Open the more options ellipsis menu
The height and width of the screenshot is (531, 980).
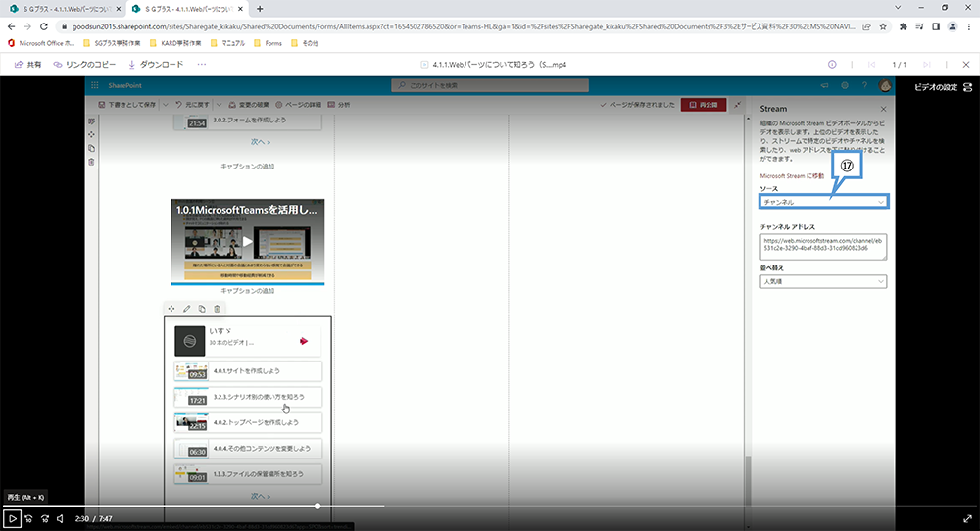tap(201, 65)
